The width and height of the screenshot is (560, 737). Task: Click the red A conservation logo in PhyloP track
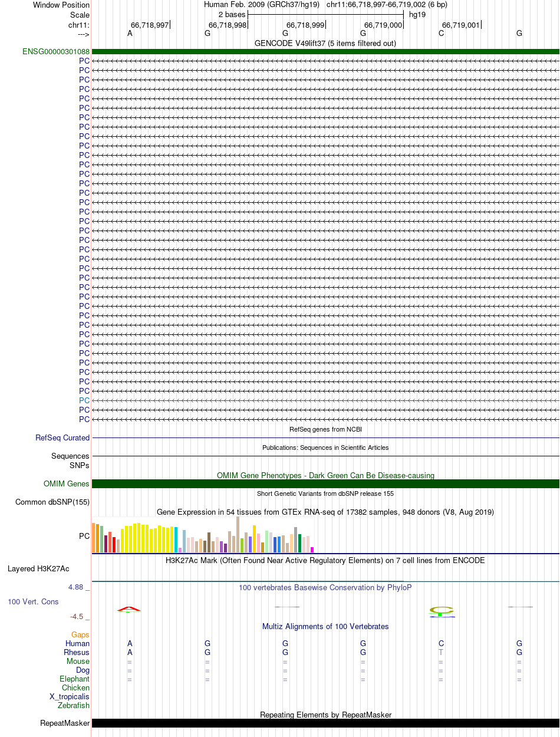pos(129,608)
